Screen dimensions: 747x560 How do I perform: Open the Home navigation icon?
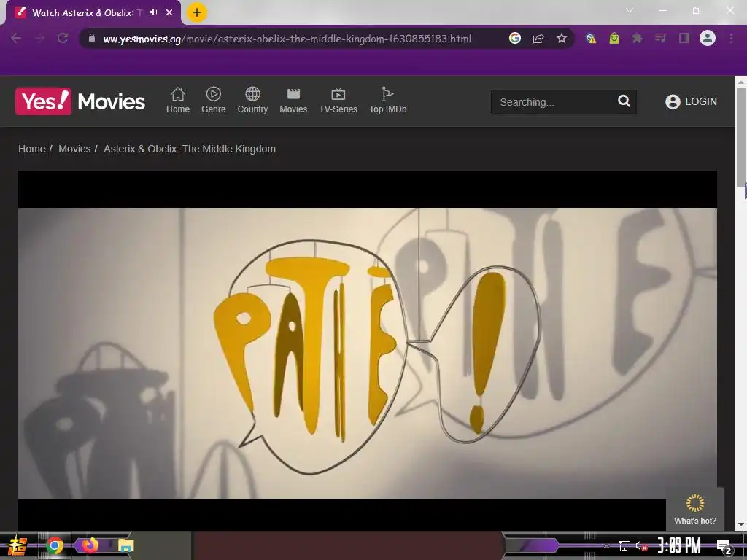tap(178, 100)
